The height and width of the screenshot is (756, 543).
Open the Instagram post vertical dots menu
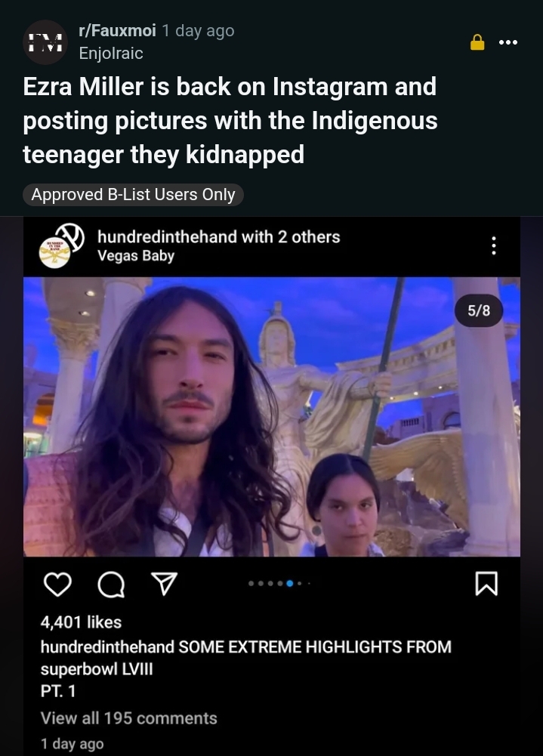tap(493, 246)
